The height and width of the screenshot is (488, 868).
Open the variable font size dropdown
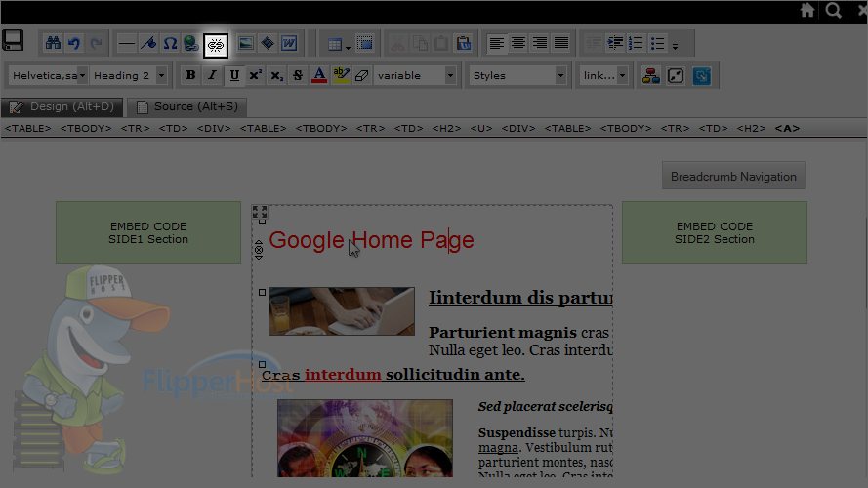[x=415, y=75]
